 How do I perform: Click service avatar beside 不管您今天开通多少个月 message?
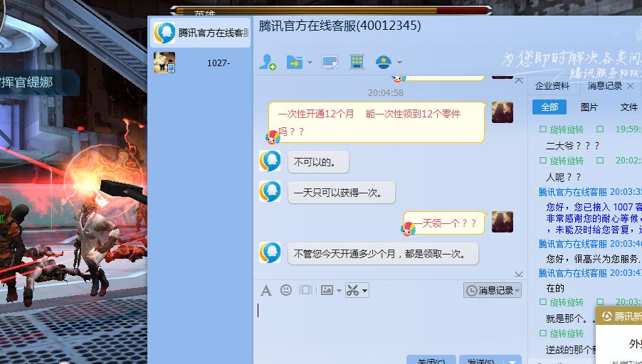click(x=270, y=252)
